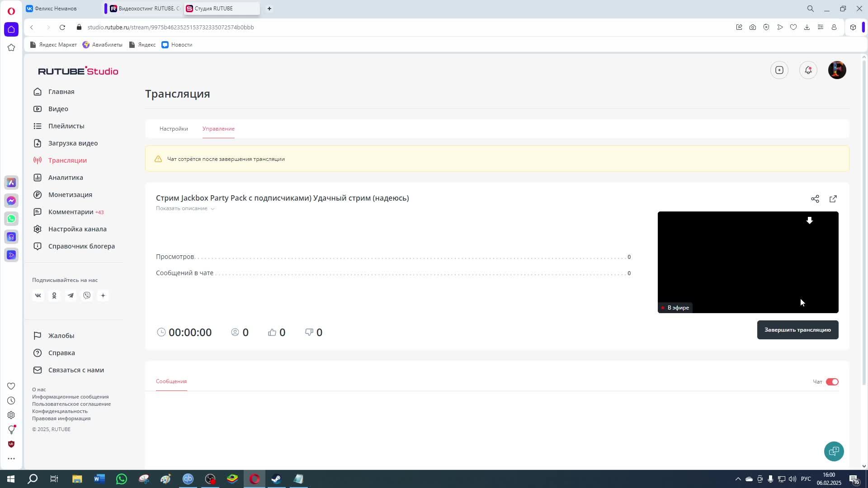The image size is (868, 488).
Task: Open stream in new window icon
Action: tap(833, 199)
